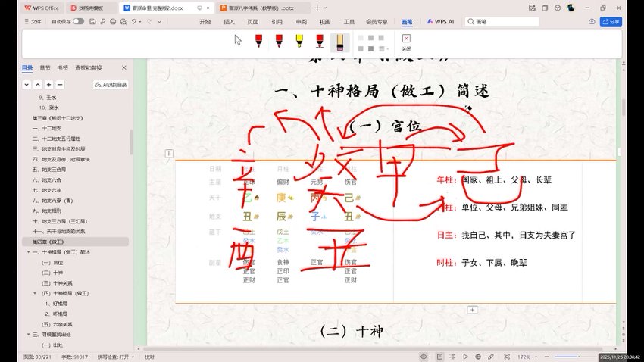Switch to the 页面 ribbon tab
This screenshot has width=644, height=362.
click(252, 22)
